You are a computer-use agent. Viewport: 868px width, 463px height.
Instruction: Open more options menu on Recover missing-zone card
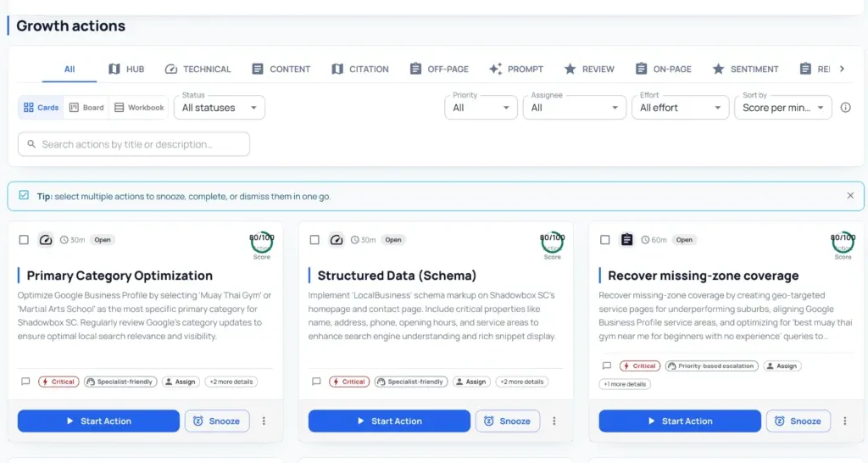pos(845,421)
